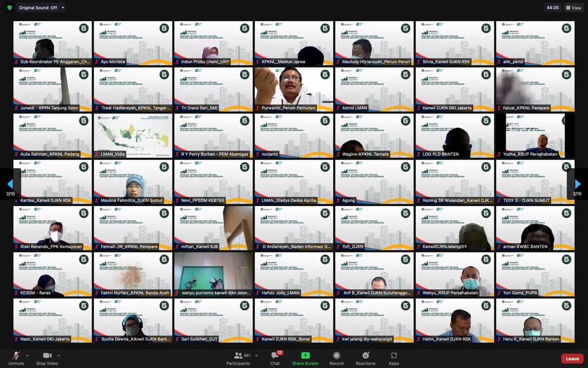Go to previous gallery page arrow

(x=10, y=184)
